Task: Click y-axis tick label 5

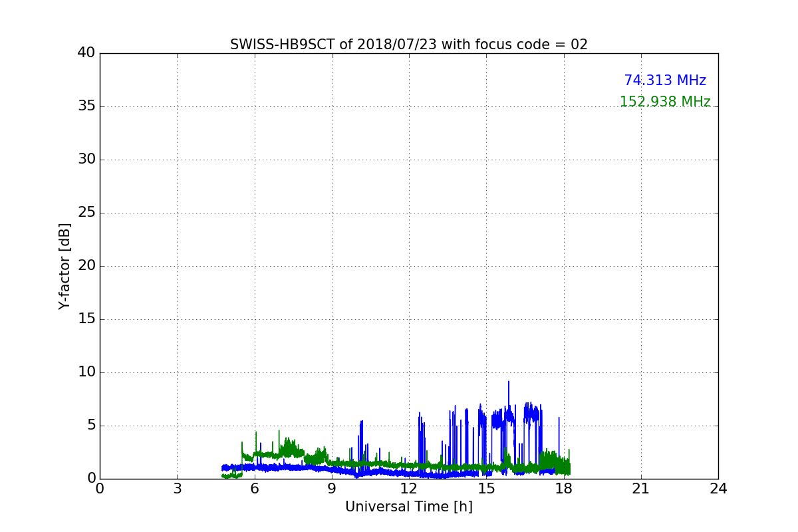Action: (91, 426)
